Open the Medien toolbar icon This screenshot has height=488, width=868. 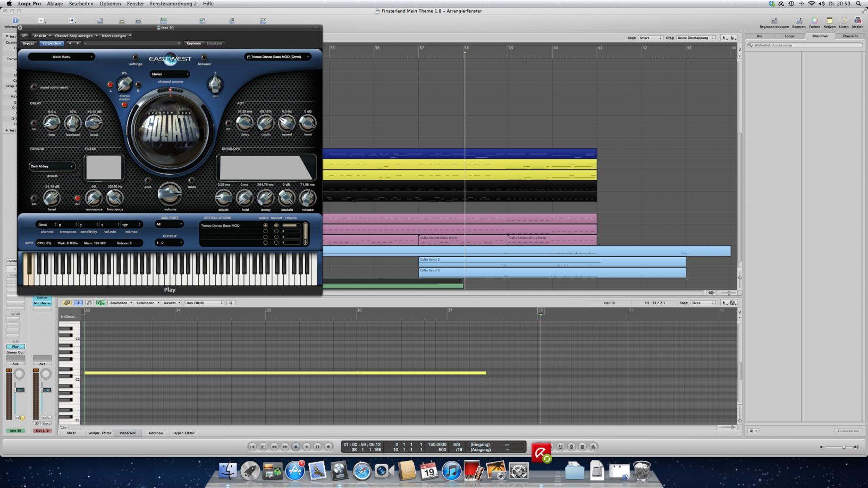(x=857, y=21)
